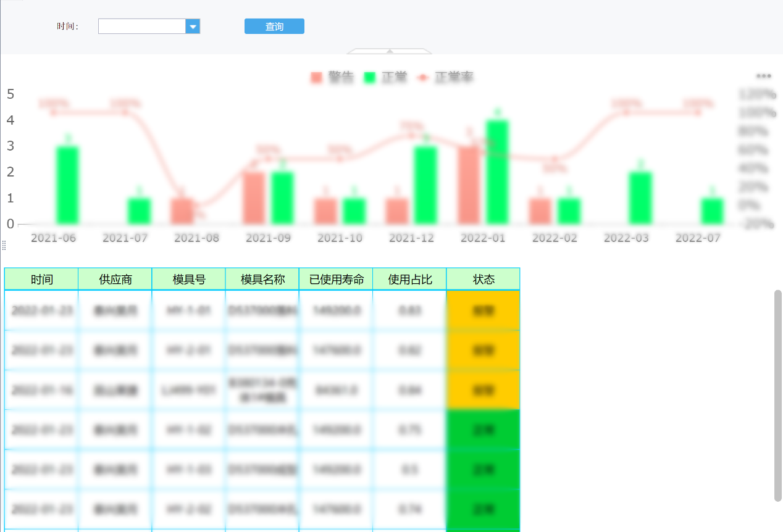
Task: Click the green bar for 2022-03
Action: 640,198
